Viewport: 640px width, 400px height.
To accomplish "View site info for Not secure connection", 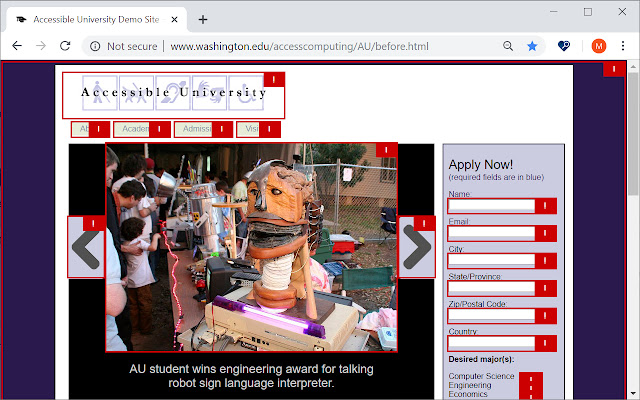I will click(123, 46).
